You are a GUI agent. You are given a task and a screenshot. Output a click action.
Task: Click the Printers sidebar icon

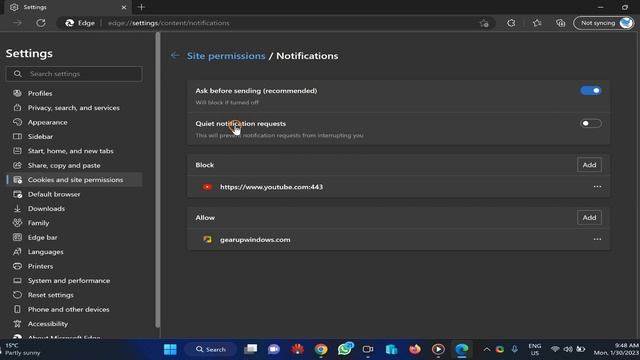point(17,266)
